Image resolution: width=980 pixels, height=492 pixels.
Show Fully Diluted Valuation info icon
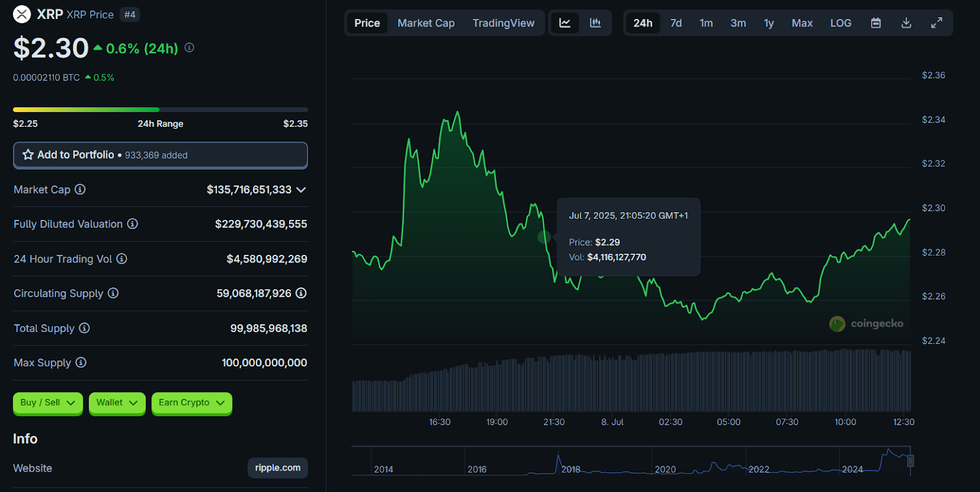tap(132, 224)
